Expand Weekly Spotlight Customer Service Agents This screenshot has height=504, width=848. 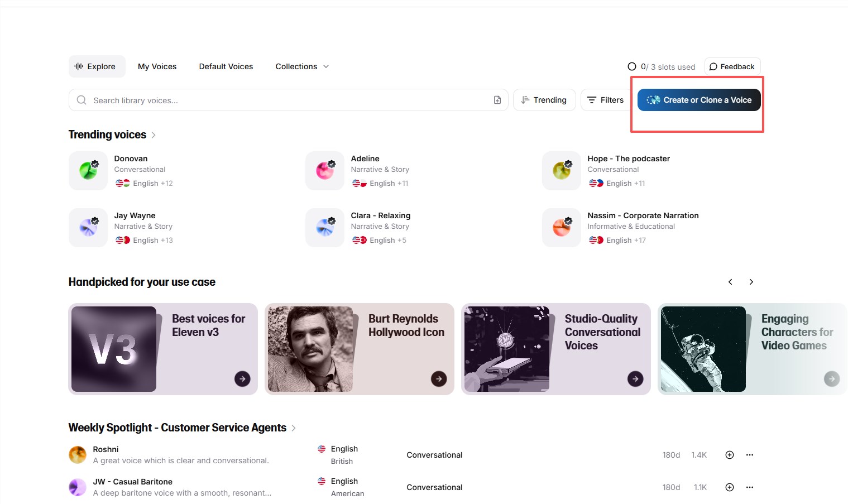(x=294, y=428)
